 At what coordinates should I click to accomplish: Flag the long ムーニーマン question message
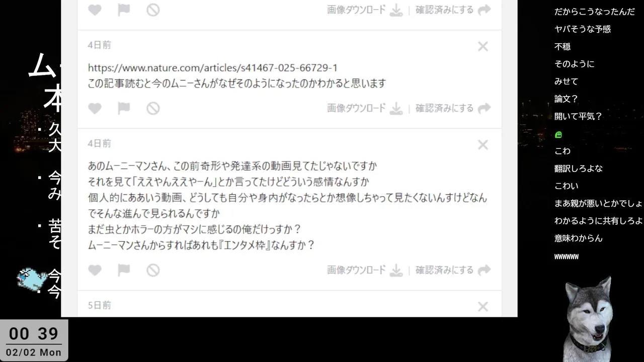point(124,270)
